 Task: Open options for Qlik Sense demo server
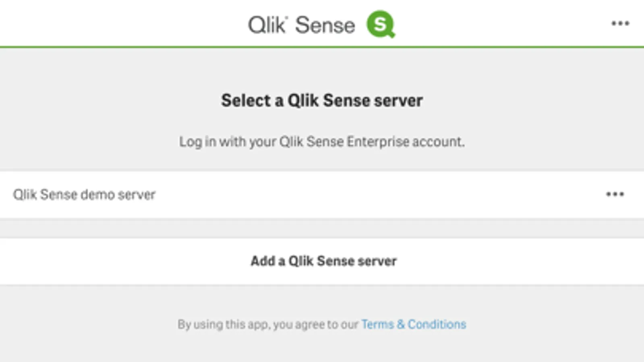click(x=615, y=195)
